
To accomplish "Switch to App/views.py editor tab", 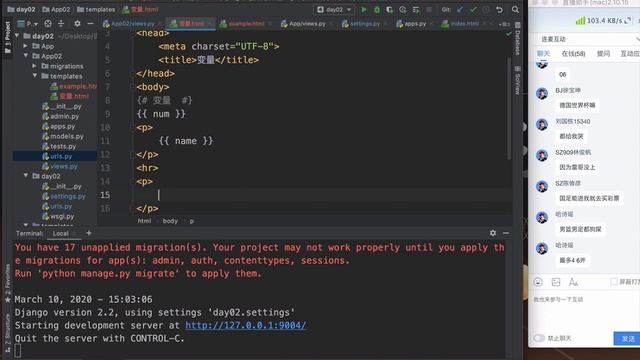I will [x=307, y=24].
